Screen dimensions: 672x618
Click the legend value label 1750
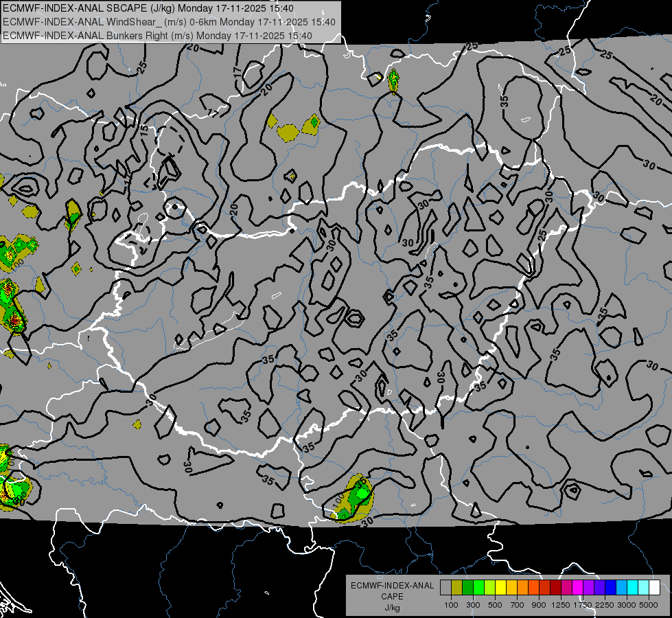pos(583,606)
